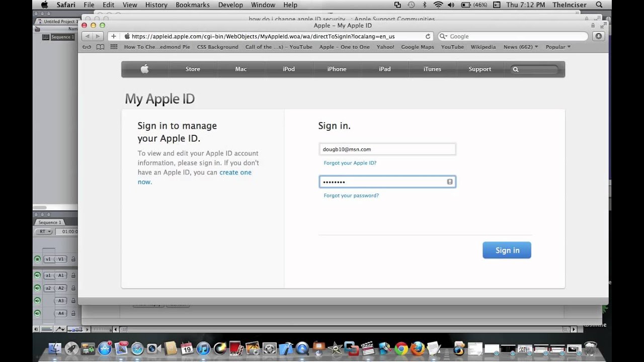Show all bookmarks via the book icon

tap(100, 47)
